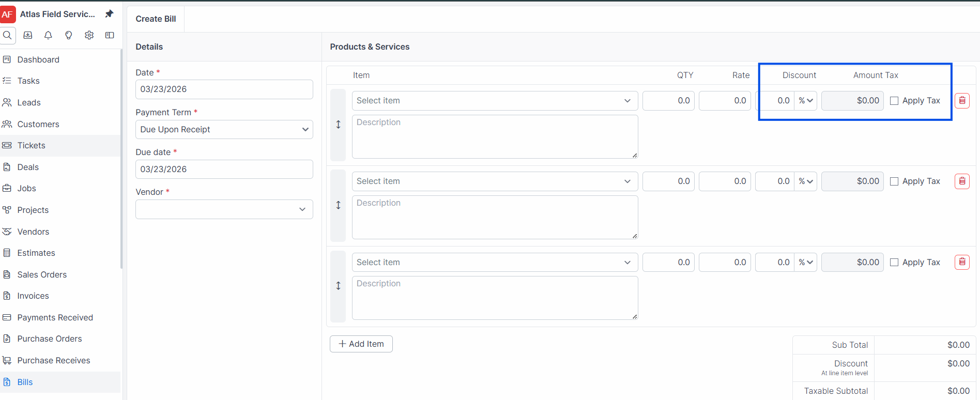Viewport: 980px width, 400px height.
Task: Expand Select item dropdown in second line
Action: click(x=495, y=181)
